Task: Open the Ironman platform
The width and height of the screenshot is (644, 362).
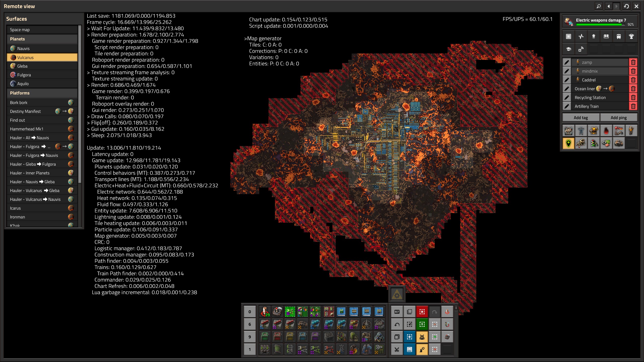Action: click(42, 217)
